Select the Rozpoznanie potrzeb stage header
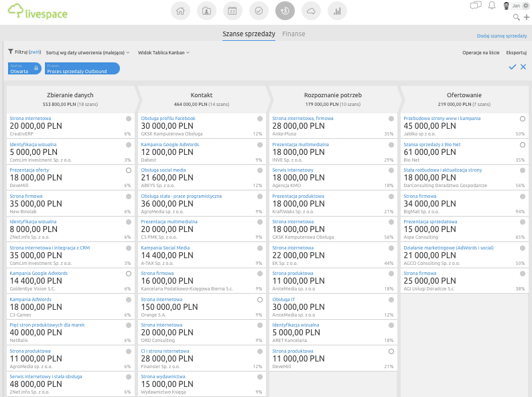The height and width of the screenshot is (397, 532). coord(333,99)
